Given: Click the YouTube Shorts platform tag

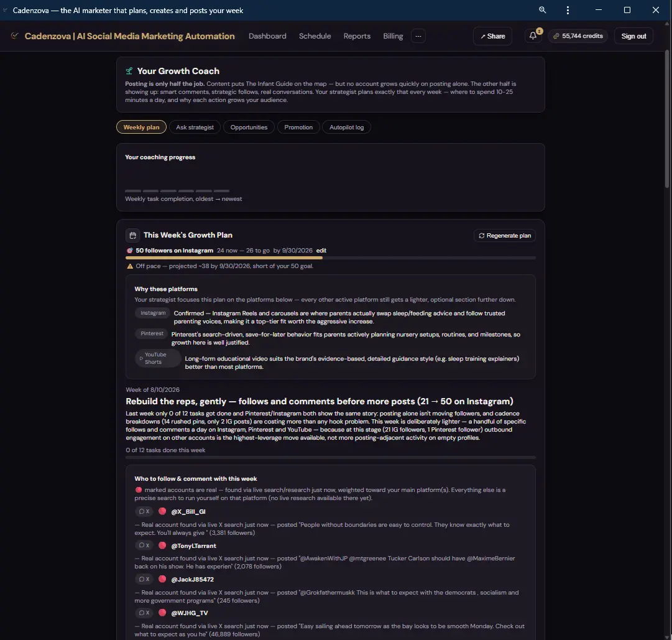Looking at the screenshot, I should (158, 358).
